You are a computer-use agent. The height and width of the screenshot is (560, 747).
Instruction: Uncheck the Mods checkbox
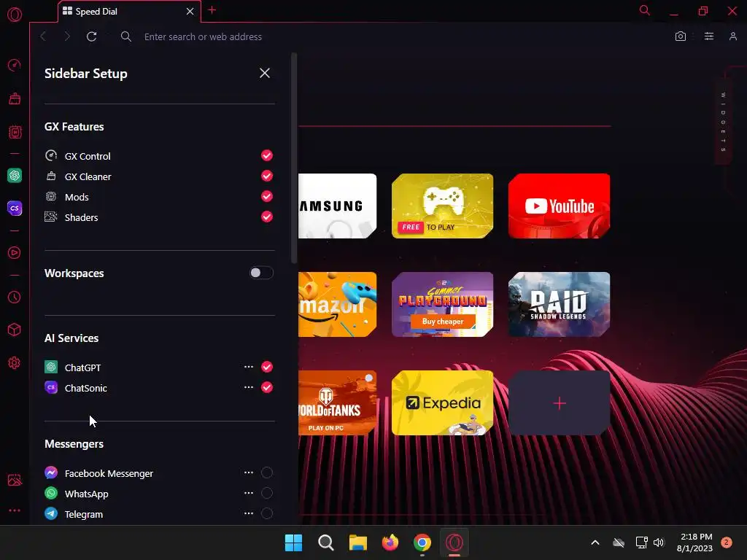[x=267, y=197]
